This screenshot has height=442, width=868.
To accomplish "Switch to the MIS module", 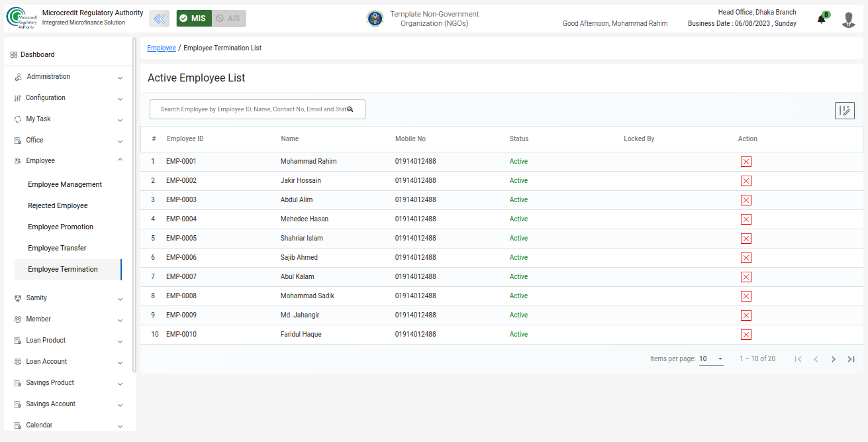I will (194, 19).
